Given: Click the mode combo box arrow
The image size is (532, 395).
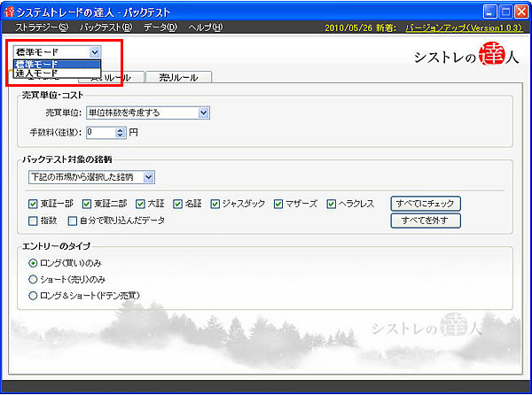Looking at the screenshot, I should 95,52.
